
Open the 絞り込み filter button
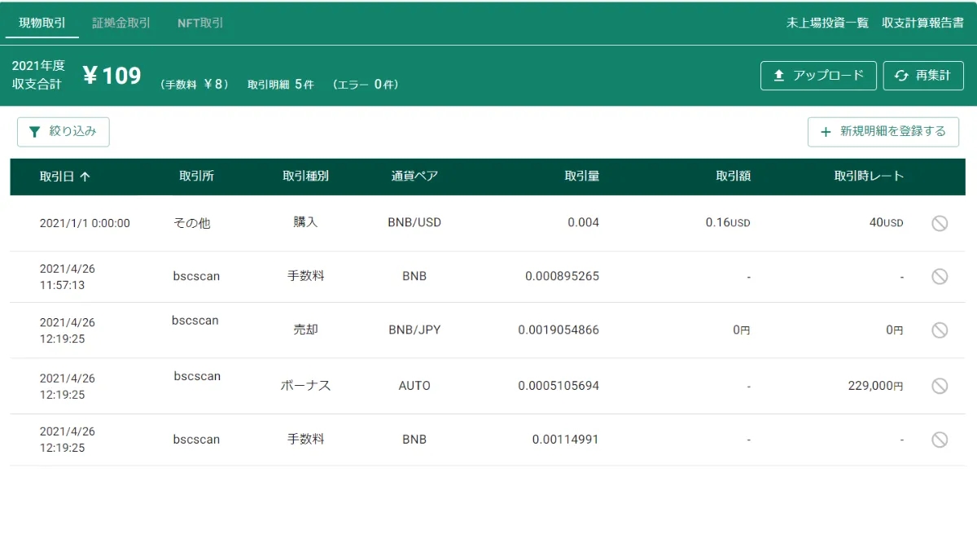64,132
